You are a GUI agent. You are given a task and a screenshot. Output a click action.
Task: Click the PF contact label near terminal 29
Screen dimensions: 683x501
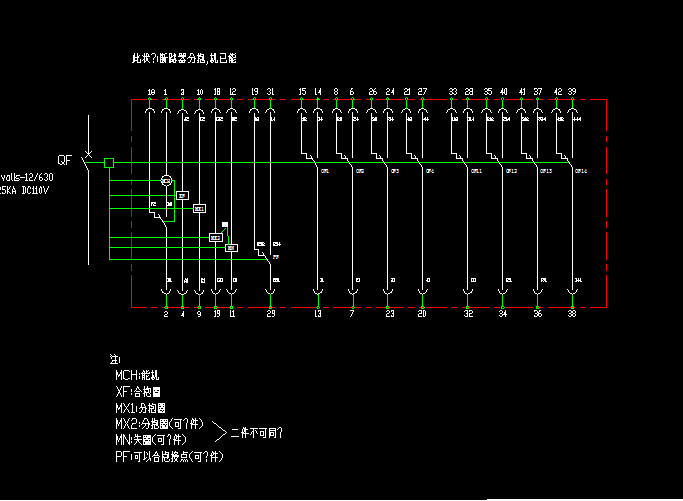(x=276, y=257)
